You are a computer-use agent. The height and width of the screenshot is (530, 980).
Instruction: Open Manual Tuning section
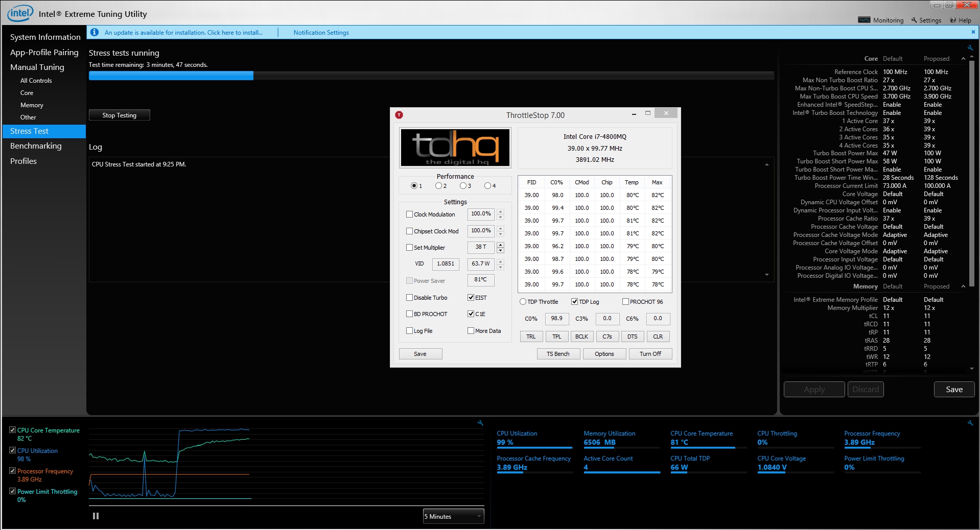point(37,67)
